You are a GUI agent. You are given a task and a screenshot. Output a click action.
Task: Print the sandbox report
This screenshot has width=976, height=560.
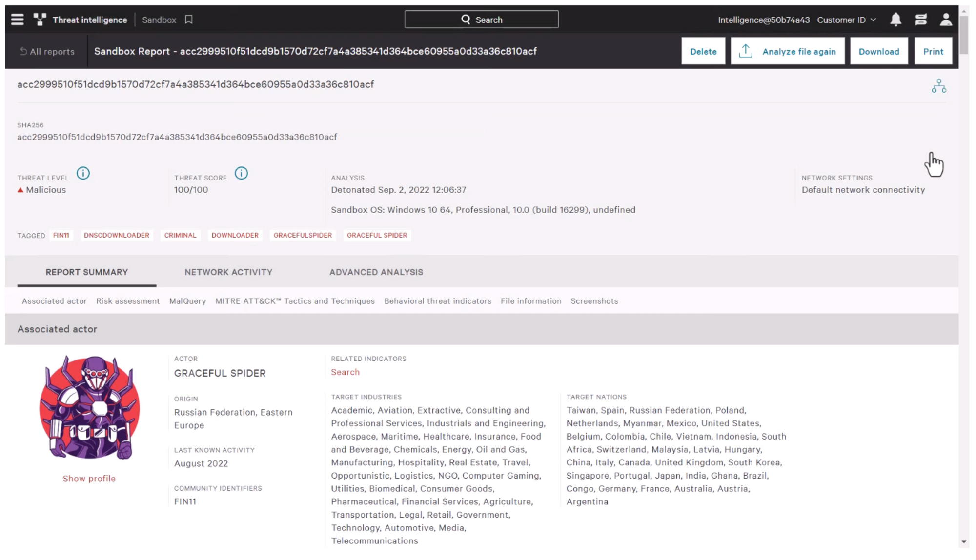(x=933, y=51)
